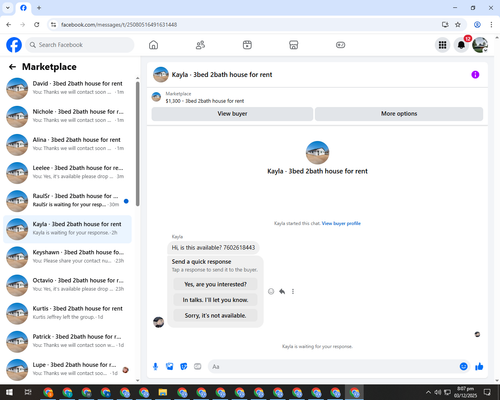Open the Windows notification center
Viewport: 500px width, 400px height.
pos(487,392)
